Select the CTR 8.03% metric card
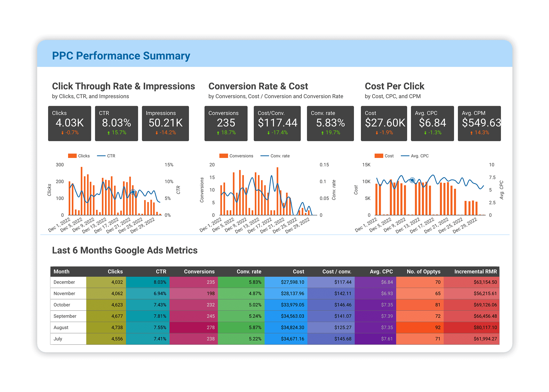 [x=116, y=123]
